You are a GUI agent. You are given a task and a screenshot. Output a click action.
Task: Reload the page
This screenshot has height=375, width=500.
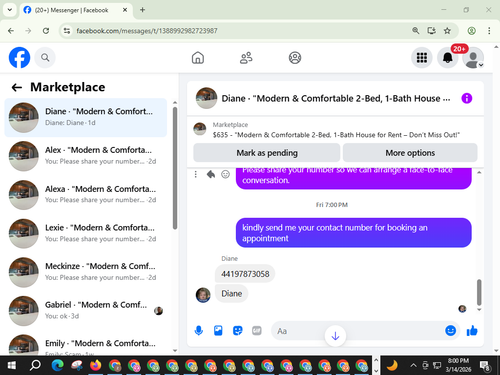pos(46,31)
